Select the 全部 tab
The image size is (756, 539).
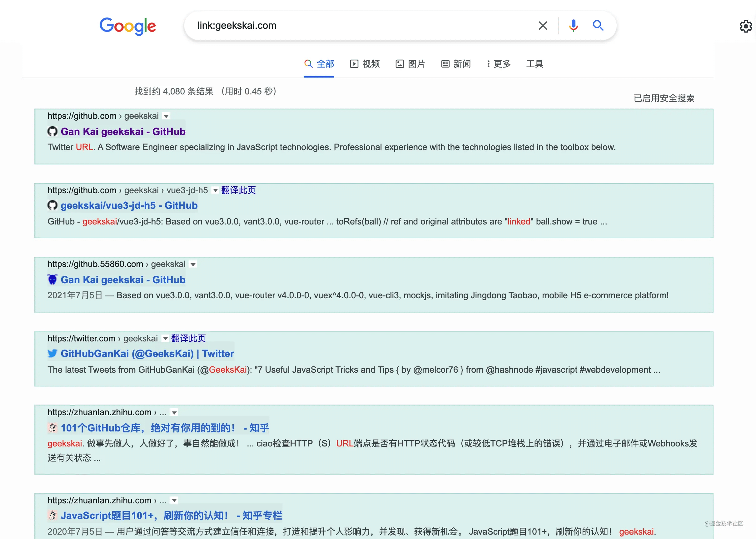click(319, 64)
